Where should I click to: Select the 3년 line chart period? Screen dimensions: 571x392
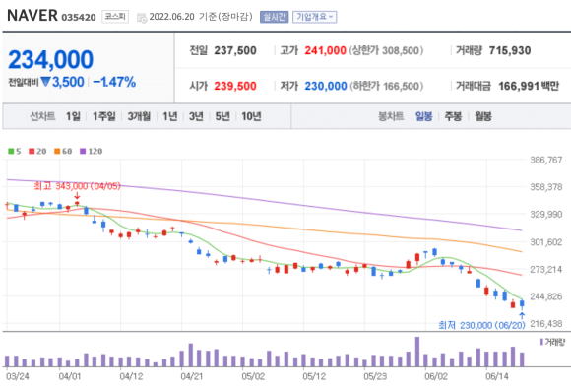pyautogui.click(x=196, y=116)
